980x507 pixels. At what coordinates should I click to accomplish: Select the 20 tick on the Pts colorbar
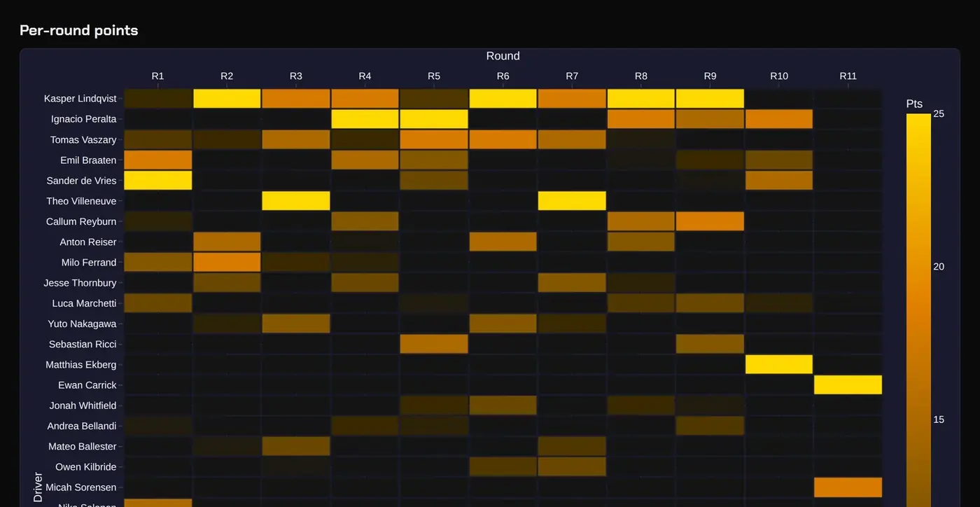[939, 267]
